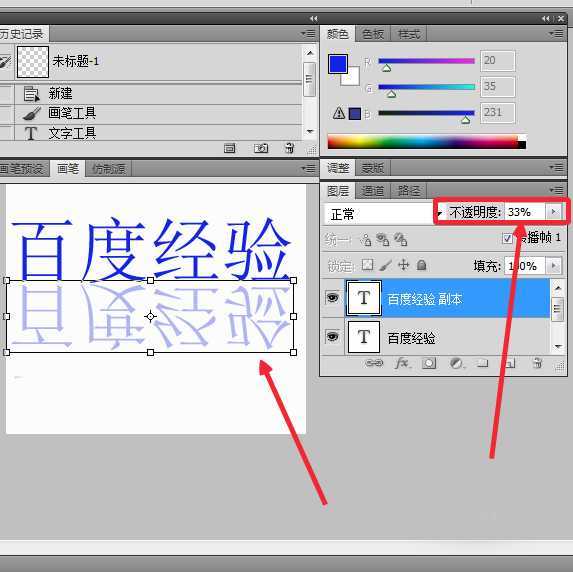This screenshot has width=573, height=572.
Task: Click the gamut-safe color swatch beside warning
Action: 354,114
